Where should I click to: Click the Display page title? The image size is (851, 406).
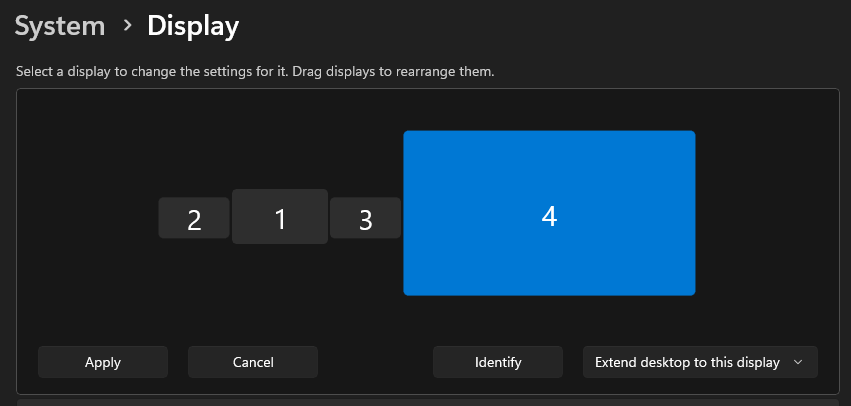(x=193, y=26)
